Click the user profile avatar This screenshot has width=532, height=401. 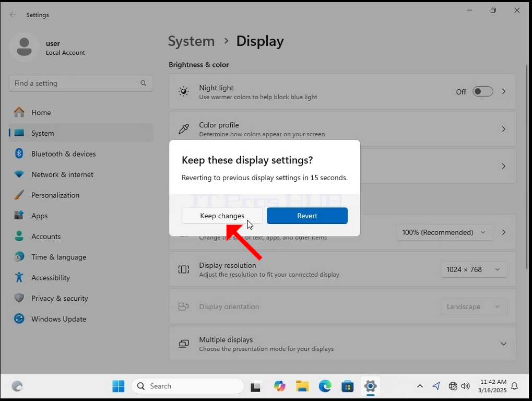click(24, 47)
